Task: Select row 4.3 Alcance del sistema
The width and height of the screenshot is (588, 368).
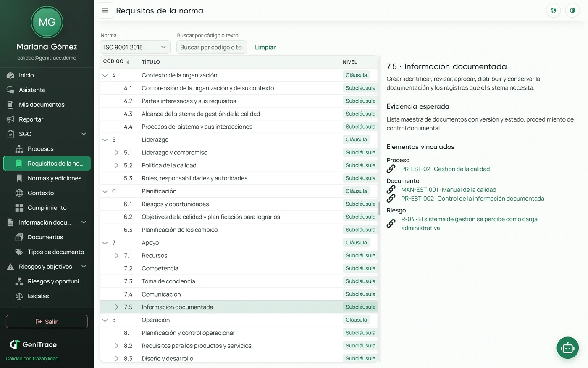Action: [x=239, y=114]
